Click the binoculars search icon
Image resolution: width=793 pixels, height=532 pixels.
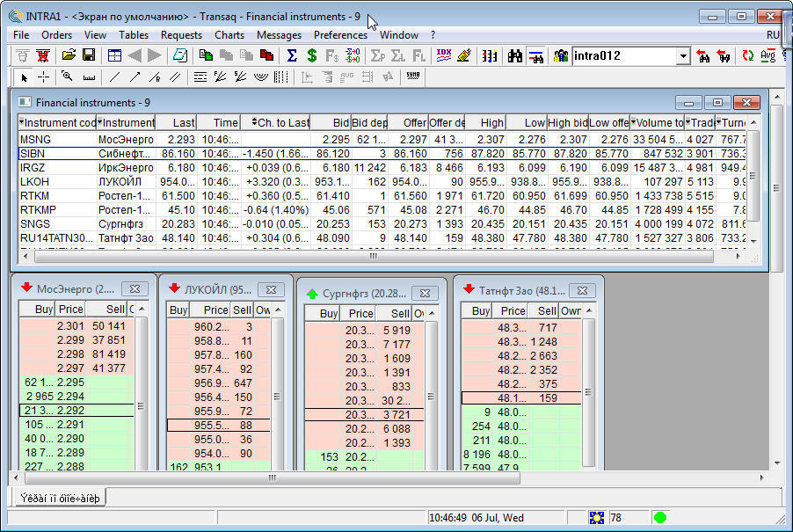(514, 55)
